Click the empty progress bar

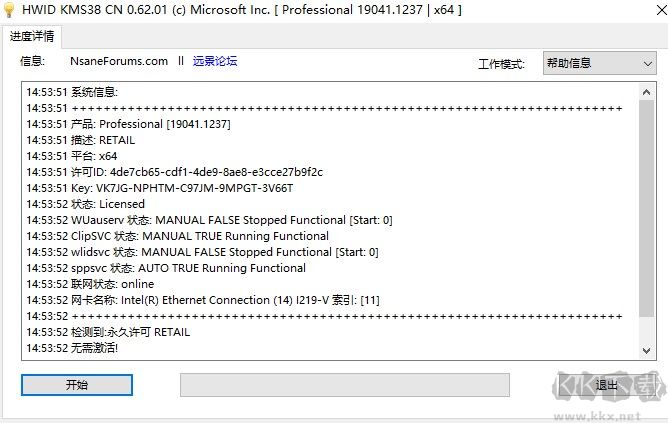[344, 385]
